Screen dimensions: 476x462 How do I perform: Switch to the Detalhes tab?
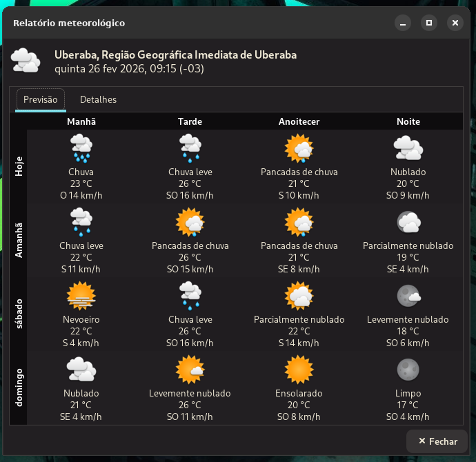(x=98, y=99)
